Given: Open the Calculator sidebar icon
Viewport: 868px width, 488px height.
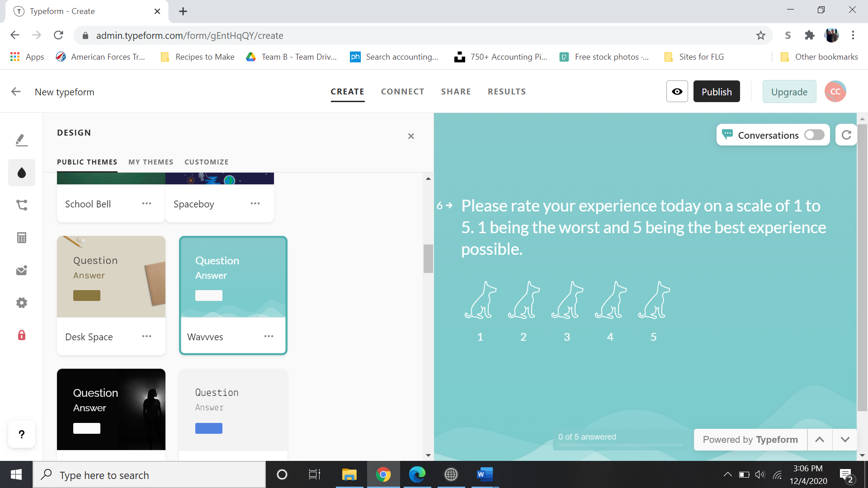Looking at the screenshot, I should click(21, 238).
